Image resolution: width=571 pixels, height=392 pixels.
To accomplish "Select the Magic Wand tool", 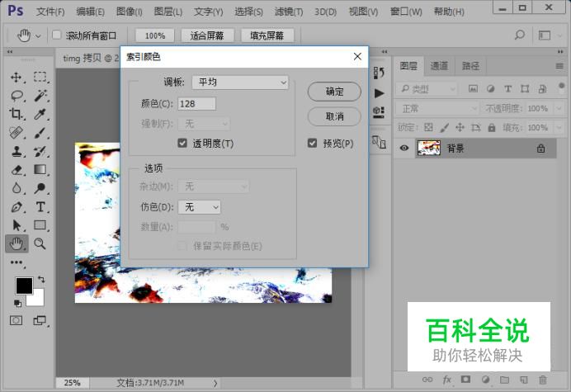I will point(40,96).
